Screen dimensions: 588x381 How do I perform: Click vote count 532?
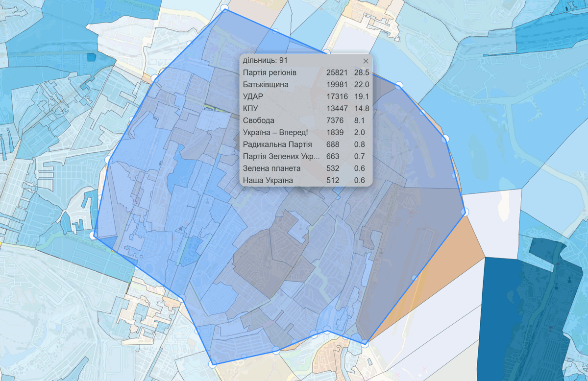point(333,168)
